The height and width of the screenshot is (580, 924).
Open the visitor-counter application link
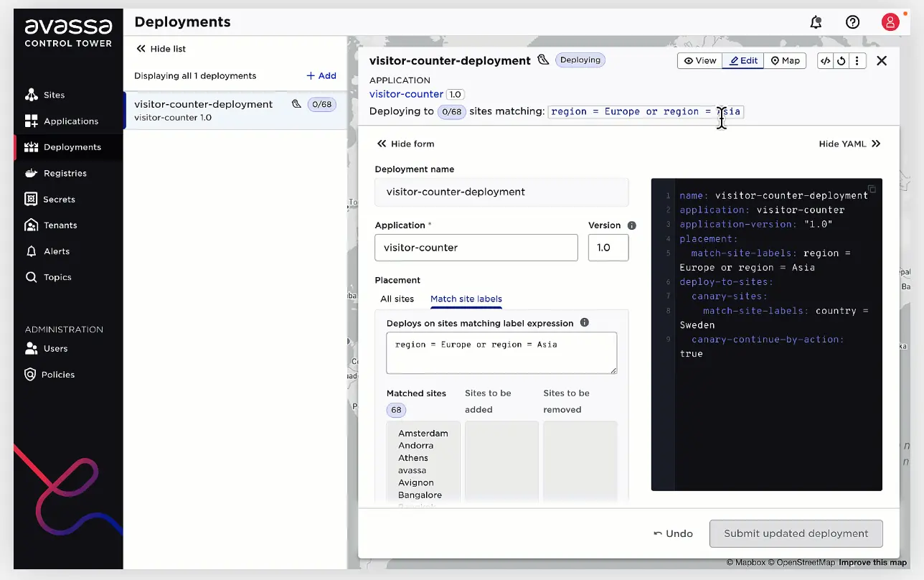click(x=406, y=94)
